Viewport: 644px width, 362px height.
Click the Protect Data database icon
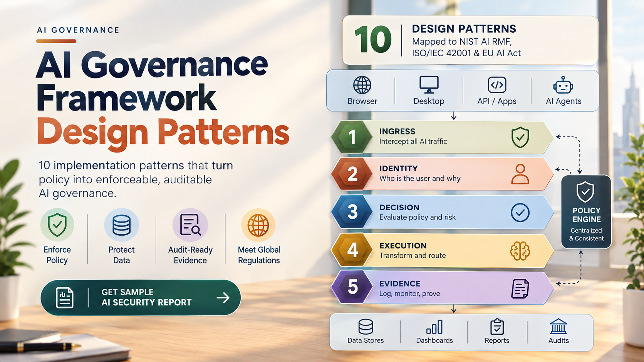tap(121, 225)
